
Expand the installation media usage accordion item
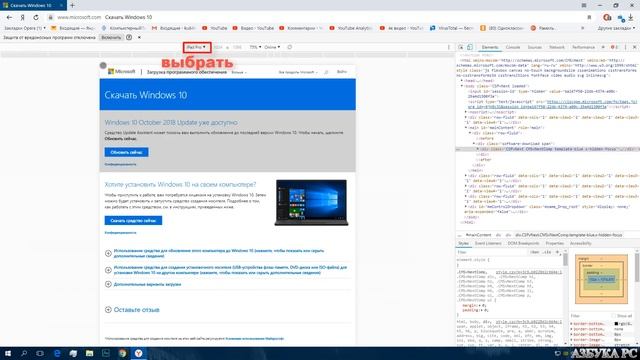(227, 270)
